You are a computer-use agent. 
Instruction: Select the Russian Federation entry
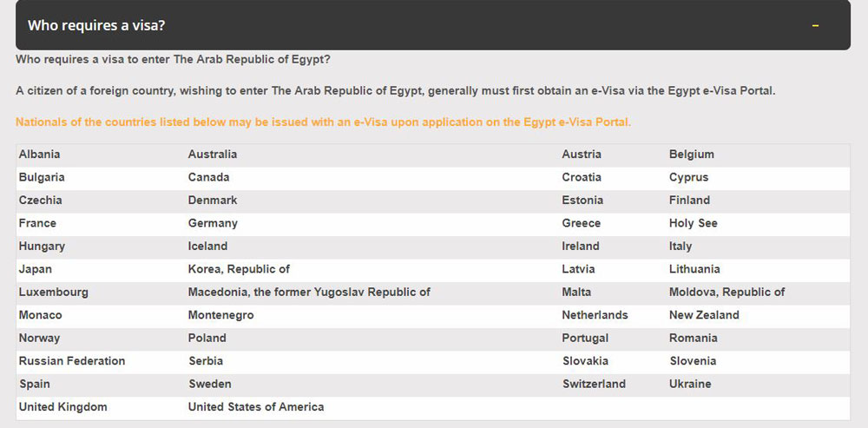tap(72, 361)
